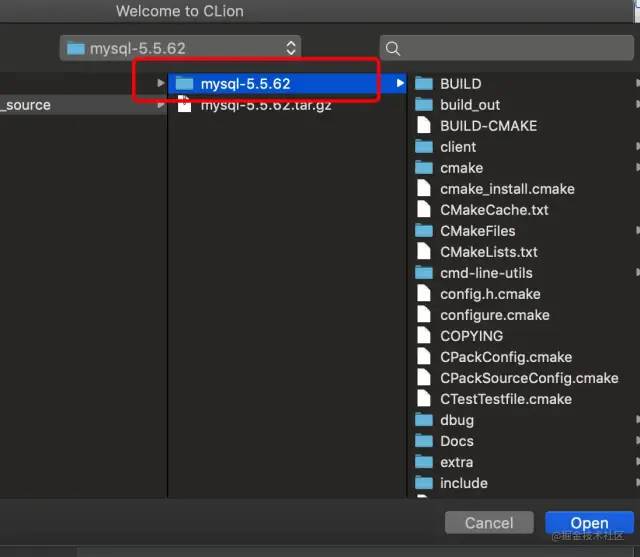The height and width of the screenshot is (557, 640).
Task: Click the config.h.cmake file icon
Action: (x=424, y=293)
